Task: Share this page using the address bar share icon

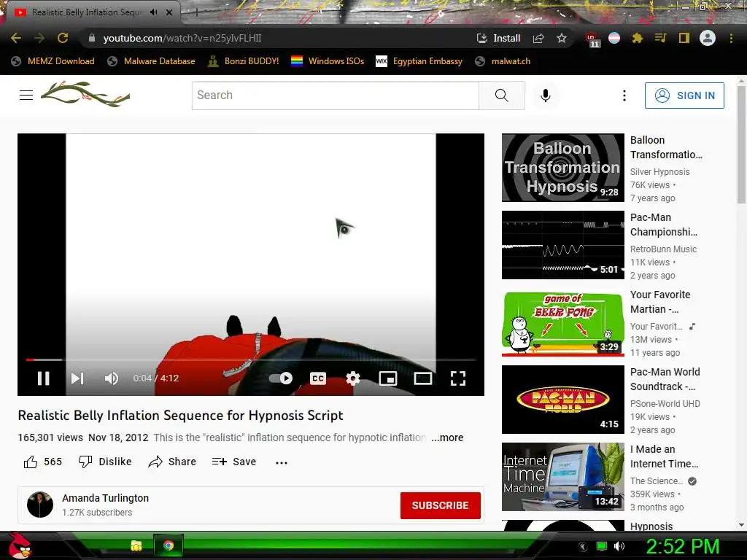Action: [x=538, y=38]
